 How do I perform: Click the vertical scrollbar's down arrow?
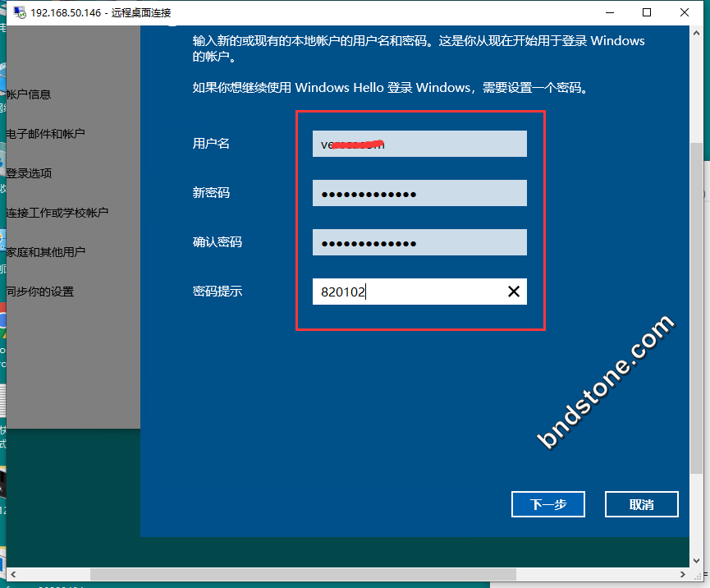pyautogui.click(x=696, y=560)
